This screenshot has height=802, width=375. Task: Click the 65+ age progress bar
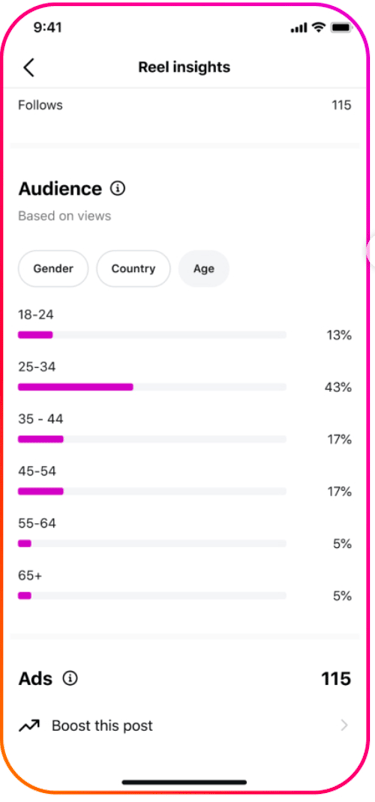(152, 595)
